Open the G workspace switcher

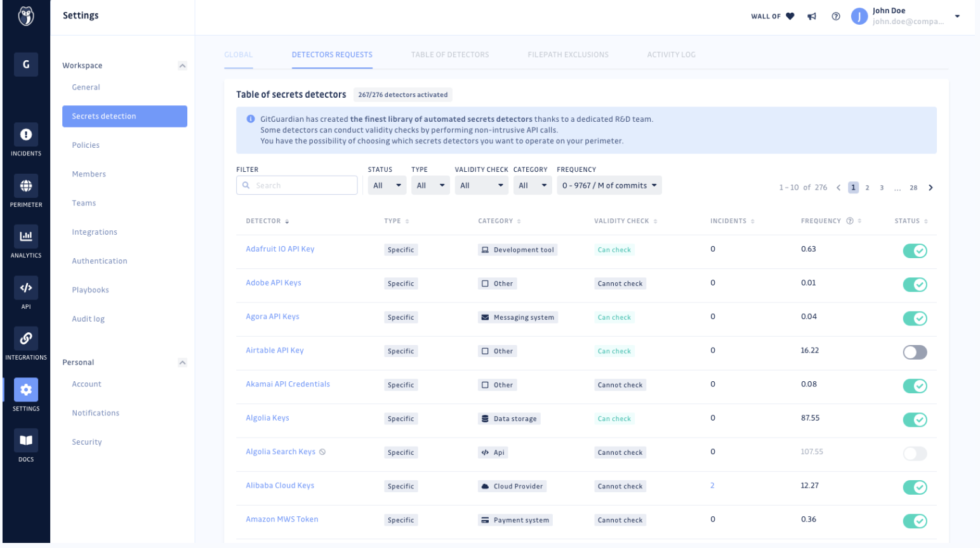tap(26, 64)
